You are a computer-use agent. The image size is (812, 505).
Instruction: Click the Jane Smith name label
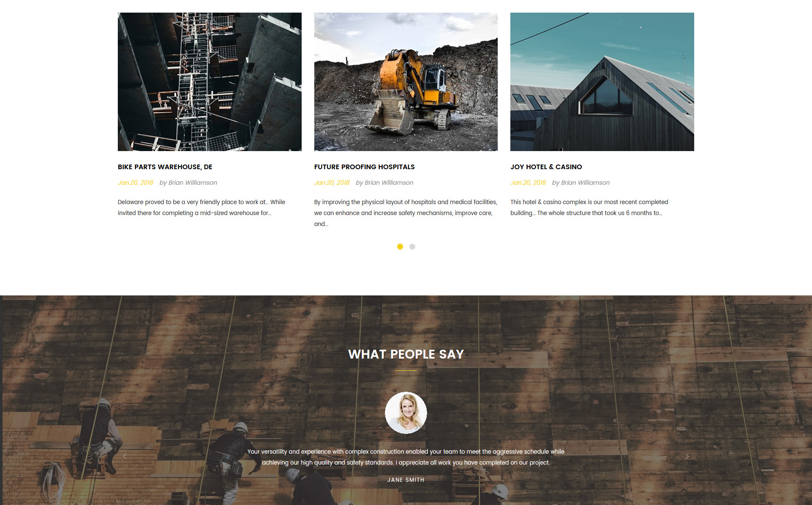[x=406, y=480]
